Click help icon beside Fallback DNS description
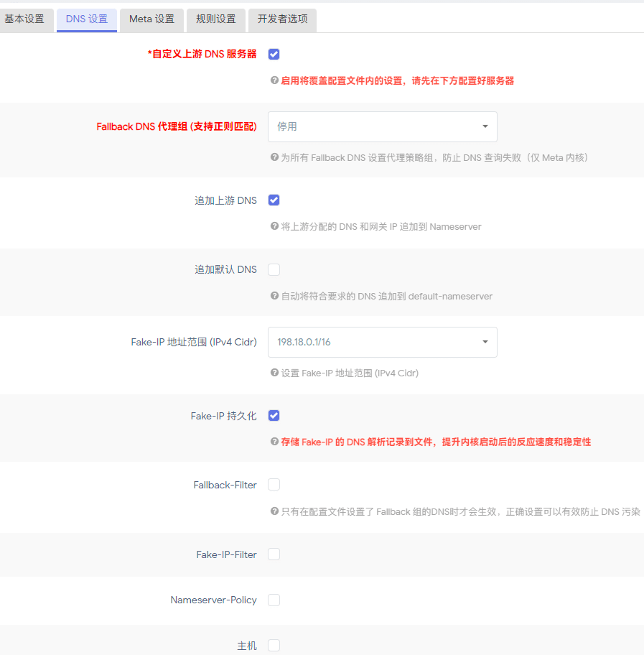644x655 pixels. pyautogui.click(x=274, y=157)
